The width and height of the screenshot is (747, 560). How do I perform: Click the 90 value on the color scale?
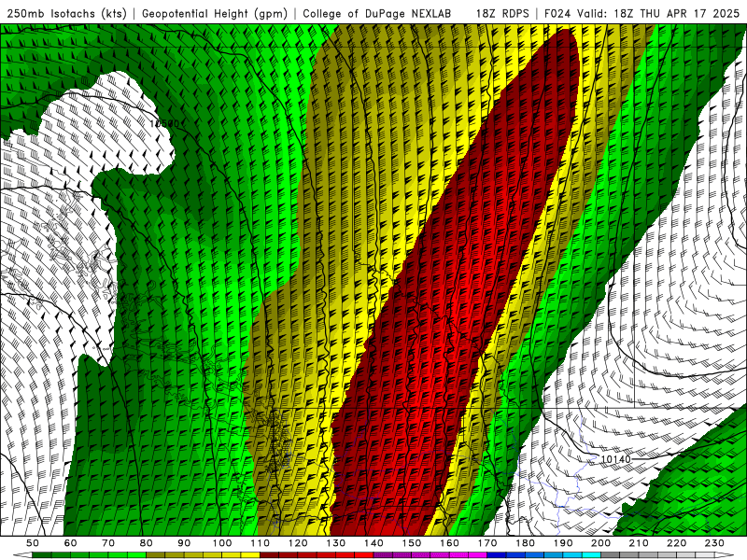(184, 543)
